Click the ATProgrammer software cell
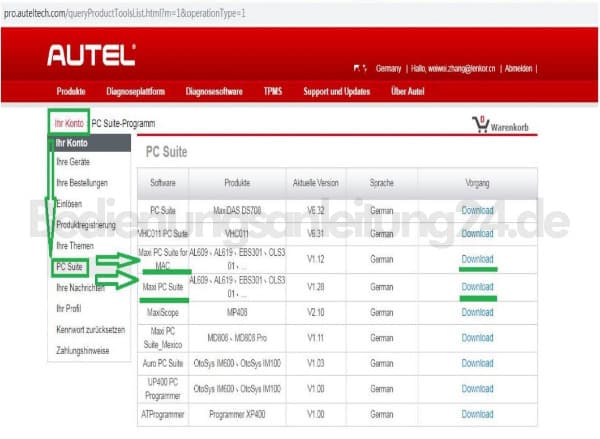Viewport: 600px width, 439px height. [x=163, y=414]
